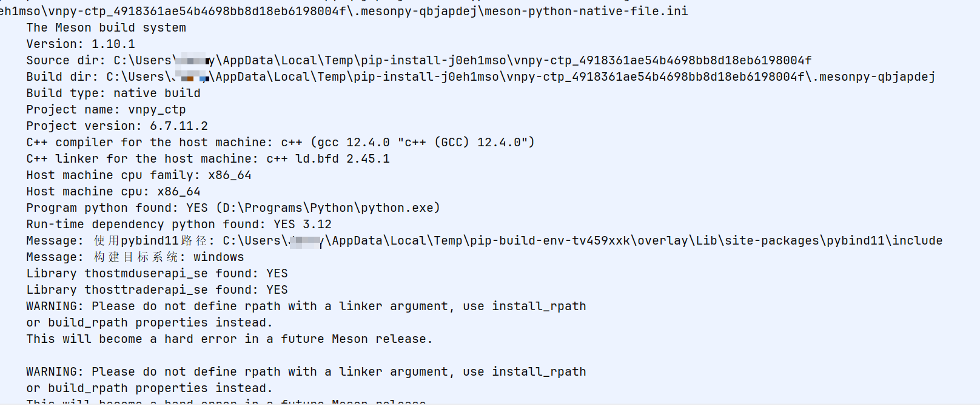This screenshot has height=406, width=980.
Task: Click the Version 1.10.1 line
Action: pyautogui.click(x=81, y=44)
